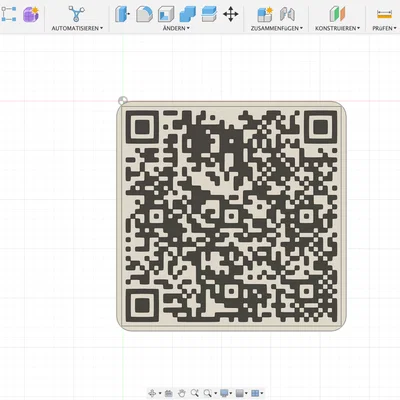Image resolution: width=400 pixels, height=400 pixels.
Task: Click the origin point circle marker
Action: (x=123, y=100)
